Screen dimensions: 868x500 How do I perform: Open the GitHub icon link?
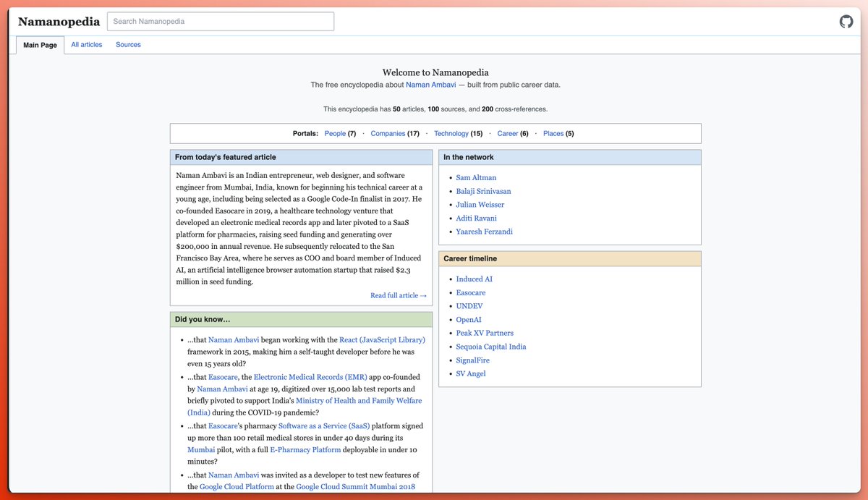(846, 22)
